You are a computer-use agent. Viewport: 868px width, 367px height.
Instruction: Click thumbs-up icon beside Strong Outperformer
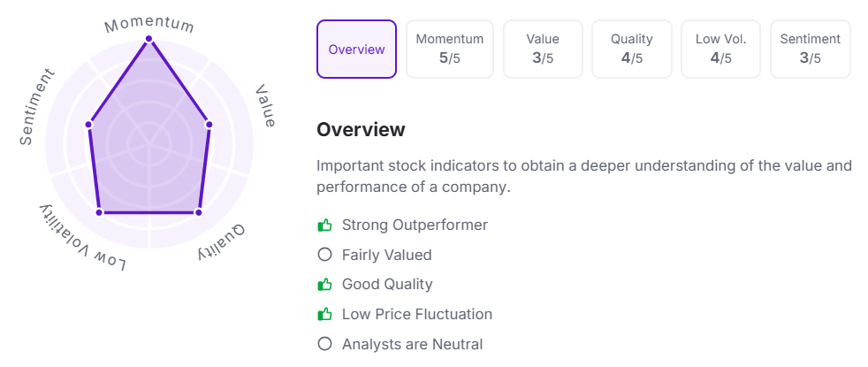(x=324, y=226)
